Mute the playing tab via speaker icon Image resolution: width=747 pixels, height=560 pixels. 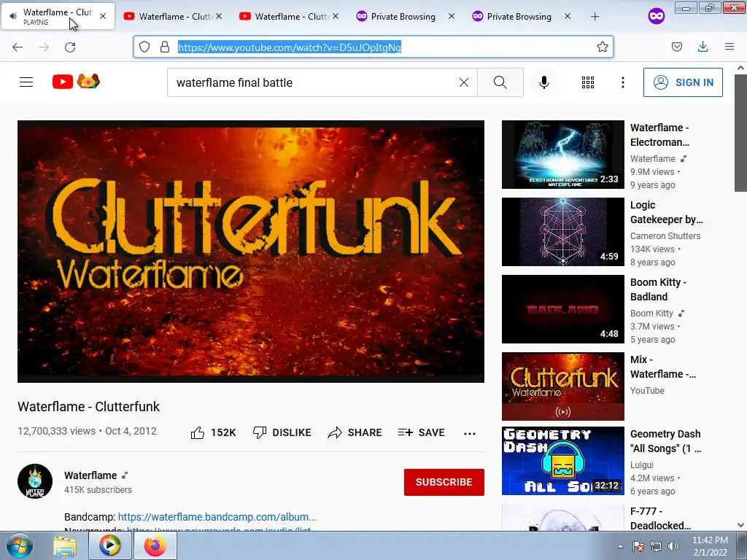click(13, 16)
